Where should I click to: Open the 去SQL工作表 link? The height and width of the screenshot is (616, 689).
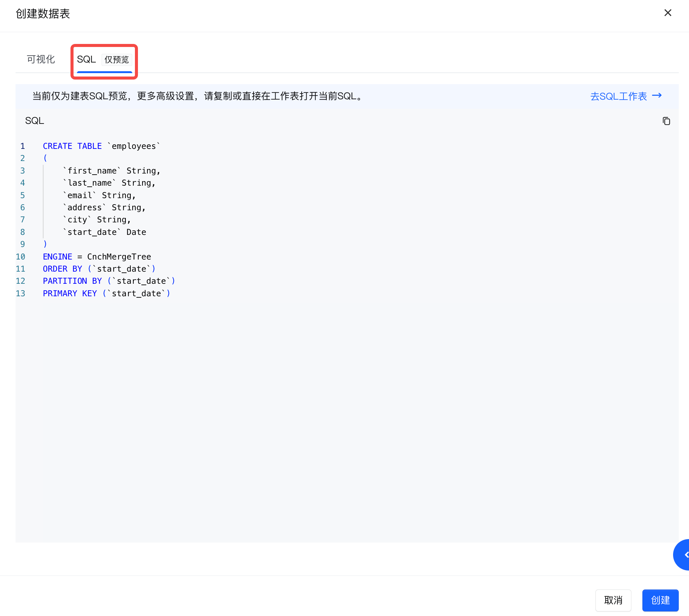click(619, 96)
